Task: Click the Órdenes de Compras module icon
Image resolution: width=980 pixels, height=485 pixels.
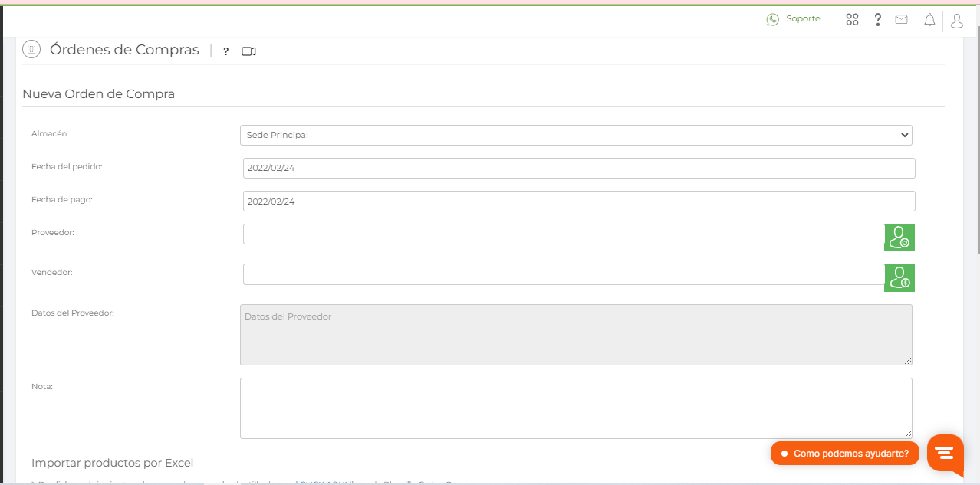Action: pos(31,49)
